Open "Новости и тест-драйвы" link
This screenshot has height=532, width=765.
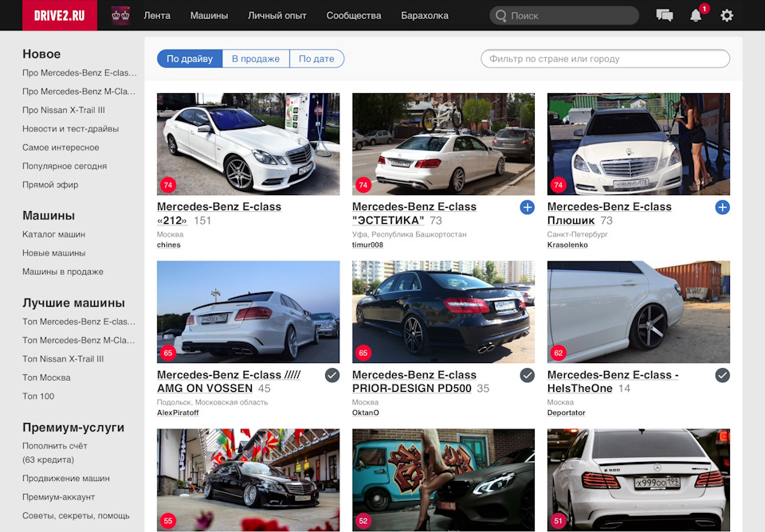pos(71,129)
